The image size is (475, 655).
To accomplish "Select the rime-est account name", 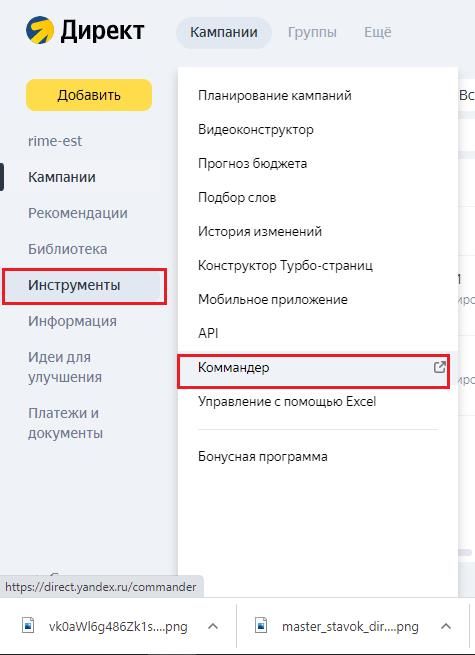I will [x=55, y=141].
